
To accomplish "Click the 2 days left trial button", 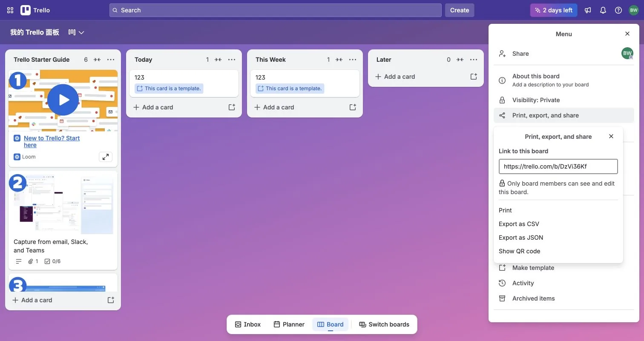I will [554, 10].
